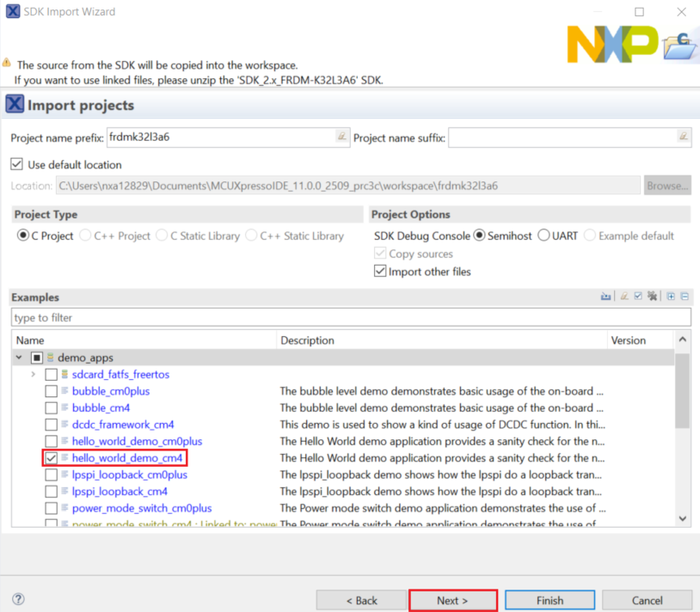Click the document icon beside bubble_cm0plus
The width and height of the screenshot is (700, 612).
pos(64,391)
